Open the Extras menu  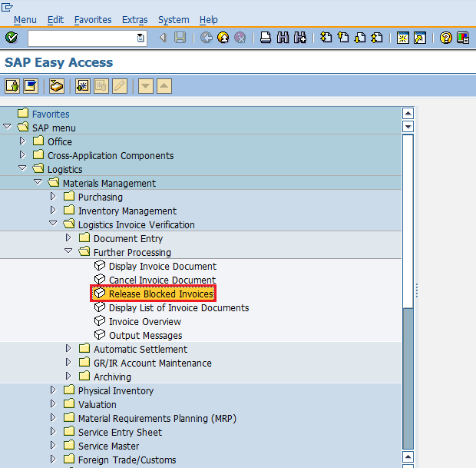(x=135, y=20)
